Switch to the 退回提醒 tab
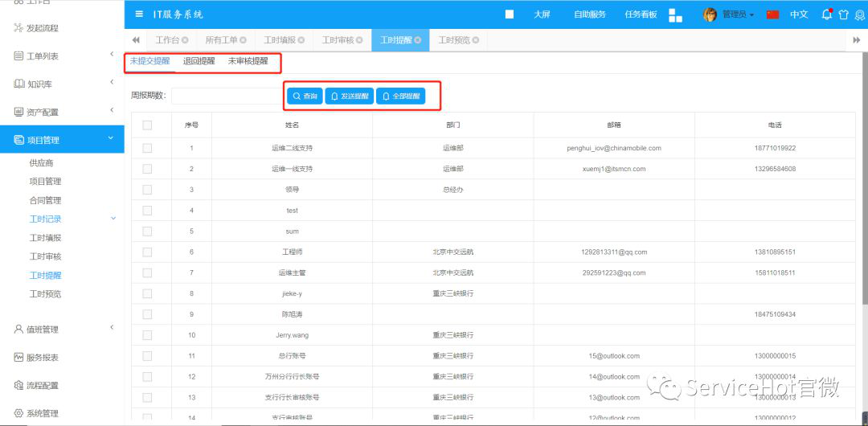The width and height of the screenshot is (868, 426). (x=199, y=61)
